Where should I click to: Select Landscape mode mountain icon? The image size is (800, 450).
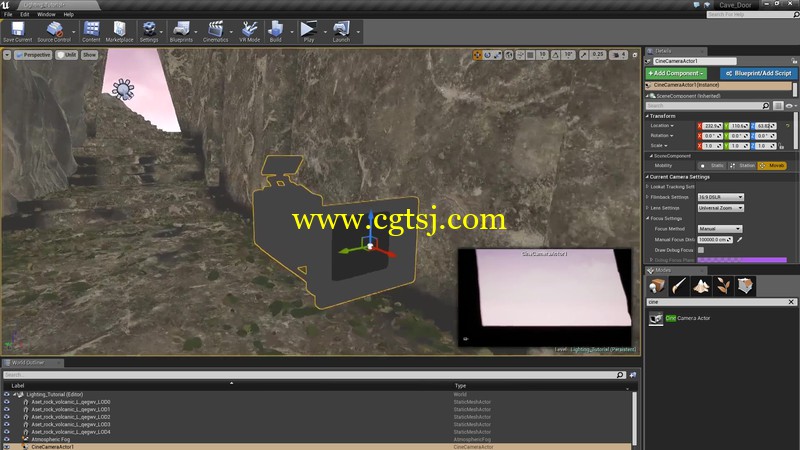pos(702,286)
